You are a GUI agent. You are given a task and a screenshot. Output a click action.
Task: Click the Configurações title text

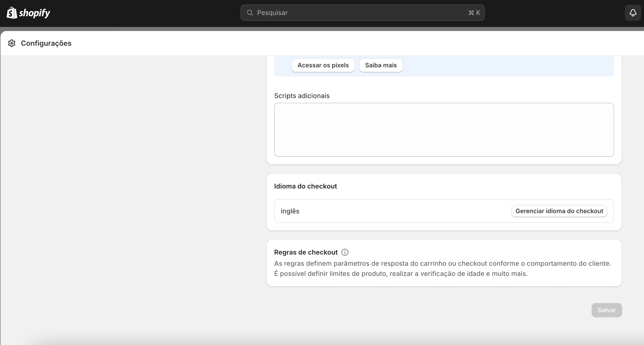tap(46, 43)
